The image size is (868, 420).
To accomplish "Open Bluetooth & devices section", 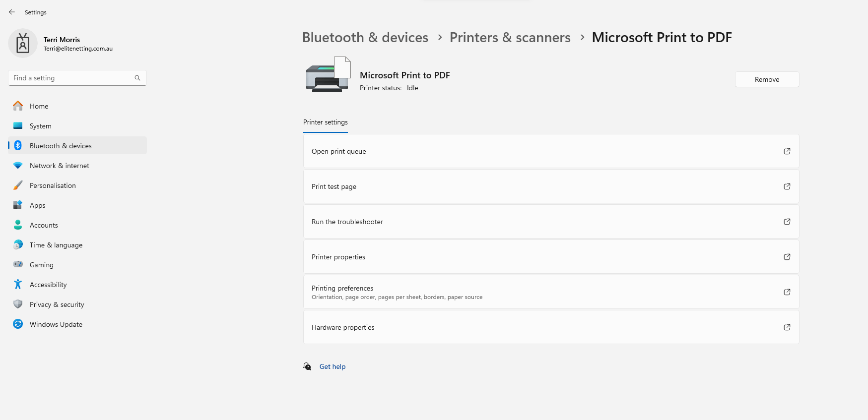I will [x=77, y=146].
